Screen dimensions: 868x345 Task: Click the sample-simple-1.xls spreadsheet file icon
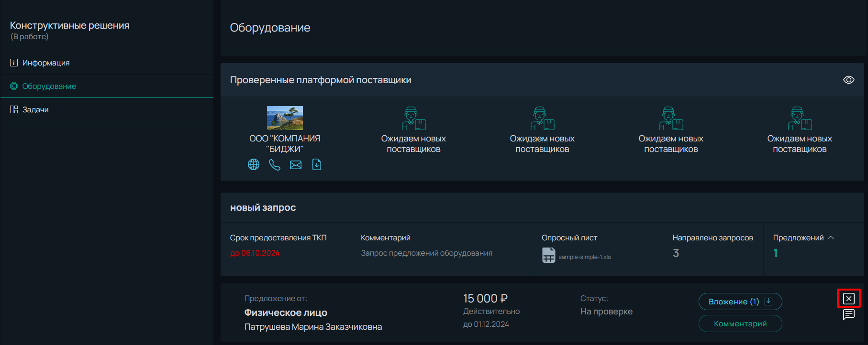[x=549, y=255]
